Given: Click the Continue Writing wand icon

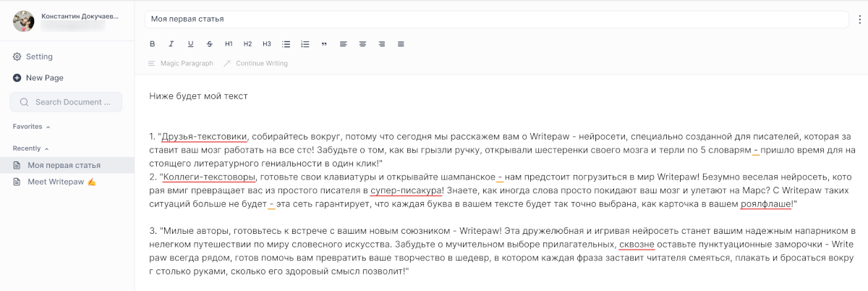Looking at the screenshot, I should [227, 64].
